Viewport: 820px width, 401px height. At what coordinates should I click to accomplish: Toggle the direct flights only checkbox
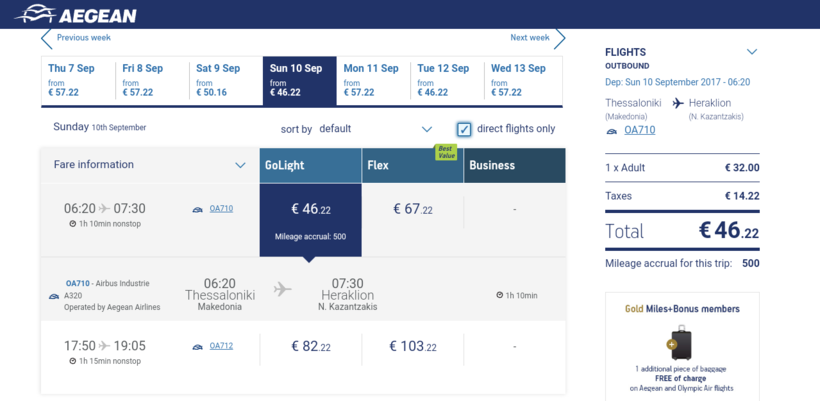[464, 129]
